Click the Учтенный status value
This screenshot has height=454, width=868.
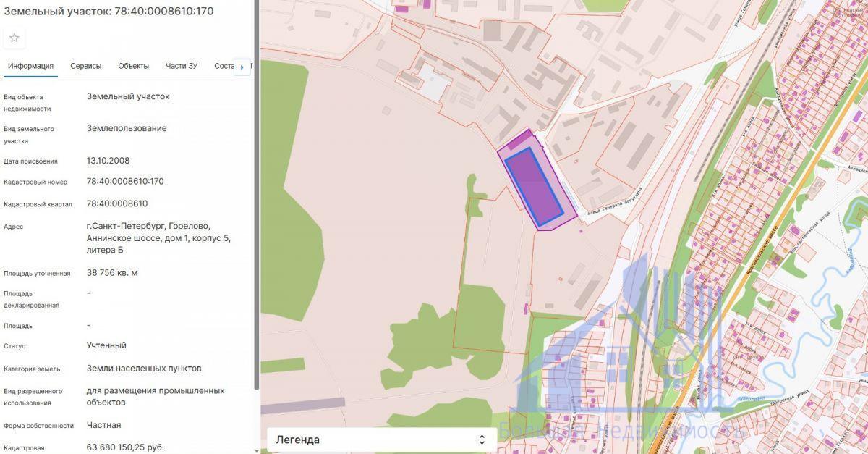pyautogui.click(x=106, y=345)
